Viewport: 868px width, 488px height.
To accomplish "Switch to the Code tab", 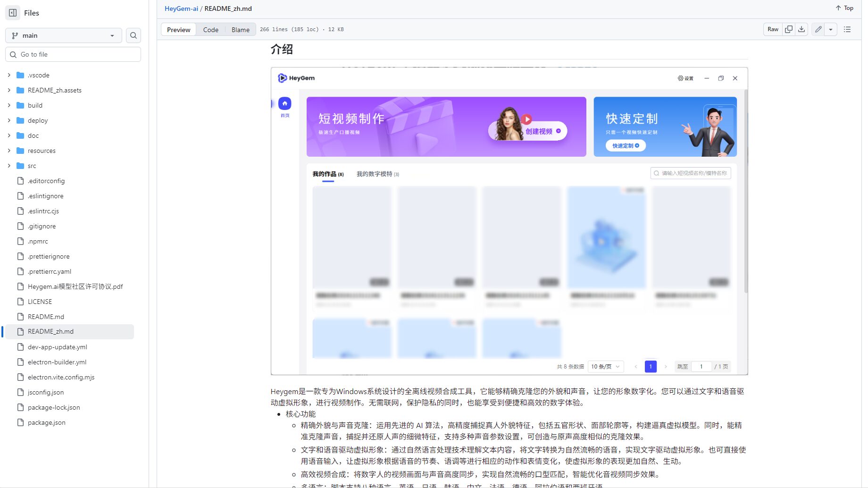I will 211,29.
